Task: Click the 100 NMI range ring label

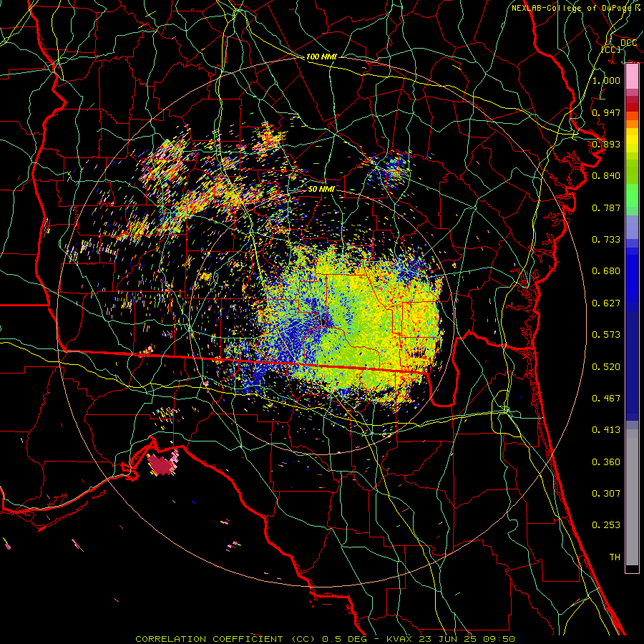Action: pos(321,57)
